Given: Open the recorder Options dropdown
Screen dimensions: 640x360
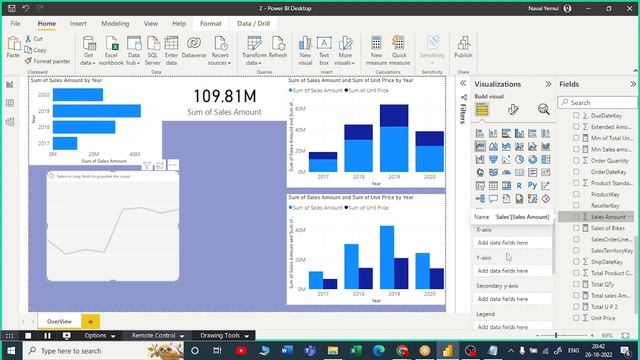Looking at the screenshot, I should coord(100,336).
